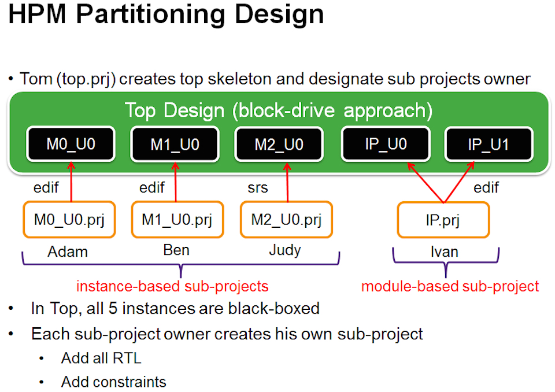Select the IP_U0 black block
The image size is (555, 392).
pyautogui.click(x=386, y=144)
